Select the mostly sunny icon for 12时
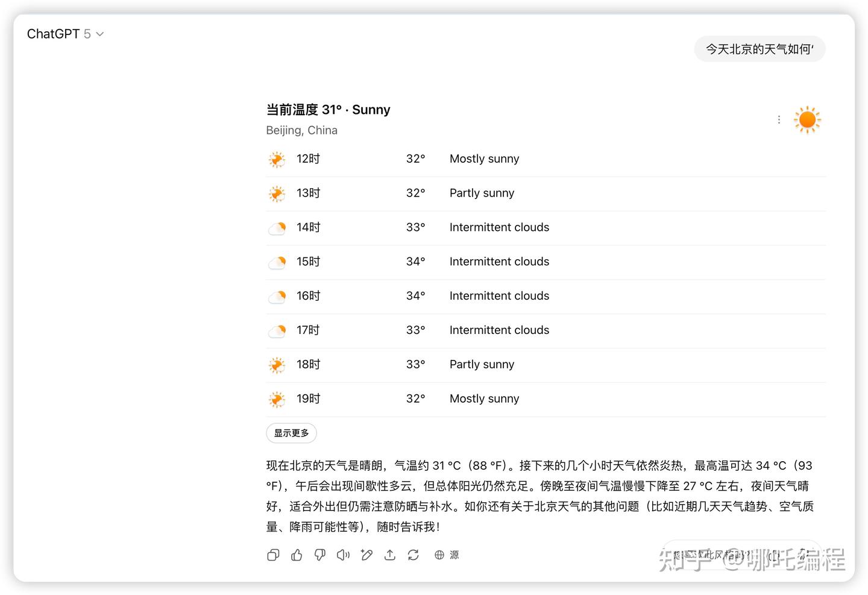 [277, 159]
